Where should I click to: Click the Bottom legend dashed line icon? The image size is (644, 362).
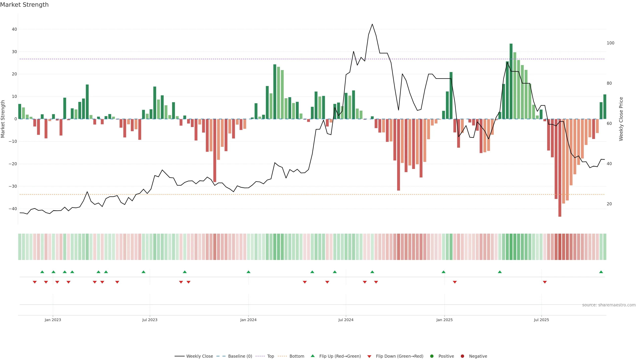tap(282, 356)
